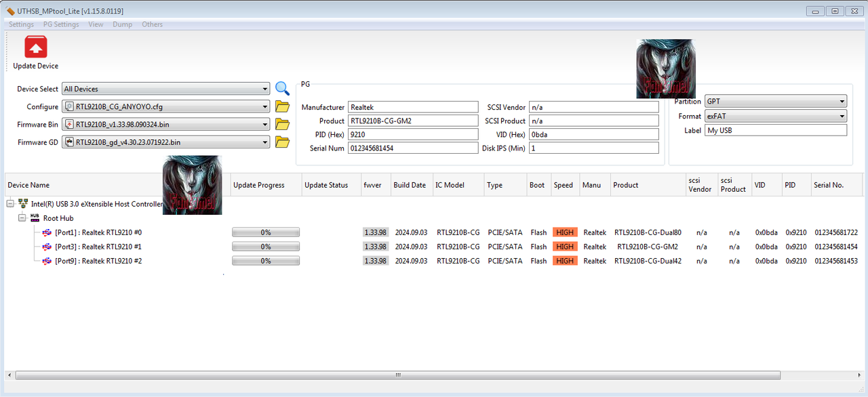Click the horizontal scrollbar left arrow
Screen dimensions: 868x397
pos(9,375)
